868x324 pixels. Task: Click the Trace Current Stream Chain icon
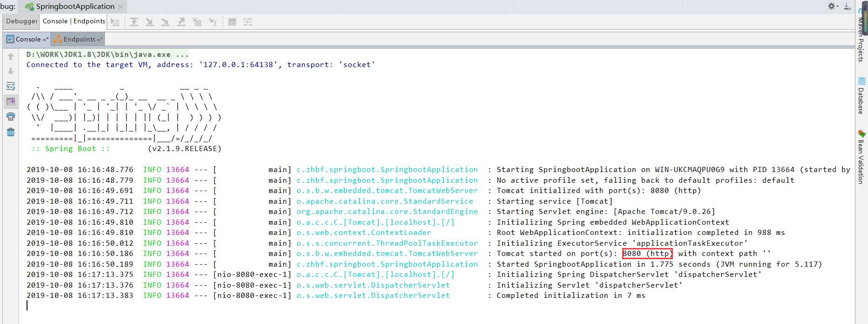pos(248,22)
